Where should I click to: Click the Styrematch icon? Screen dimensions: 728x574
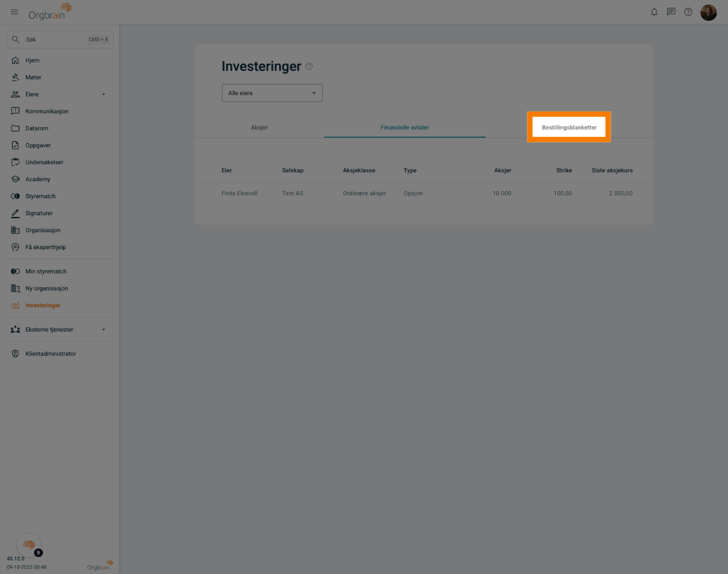[15, 197]
